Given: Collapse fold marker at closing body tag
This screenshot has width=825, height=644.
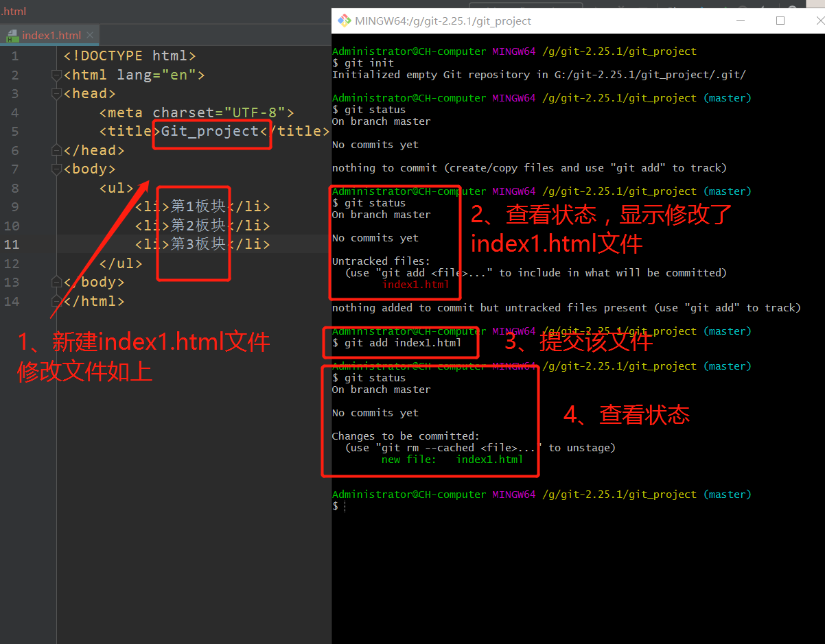Looking at the screenshot, I should pyautogui.click(x=57, y=282).
